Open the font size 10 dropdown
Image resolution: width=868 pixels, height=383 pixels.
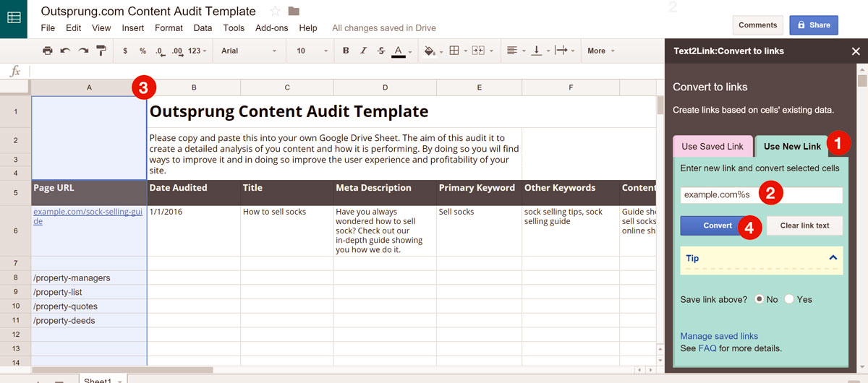pos(312,51)
